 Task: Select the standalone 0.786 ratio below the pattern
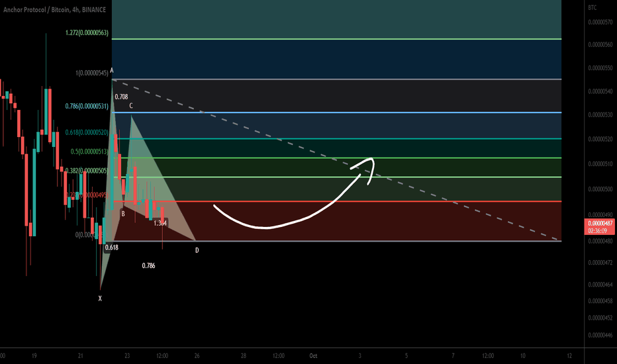click(148, 265)
